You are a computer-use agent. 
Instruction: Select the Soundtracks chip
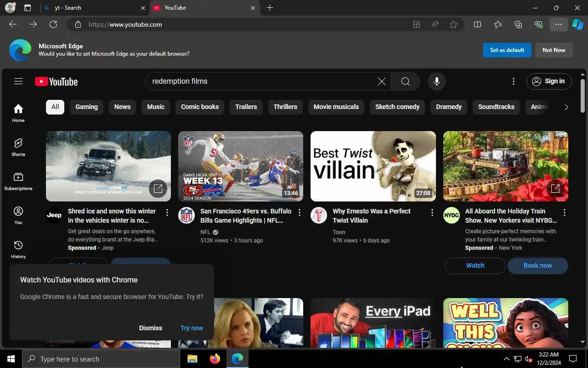point(496,107)
